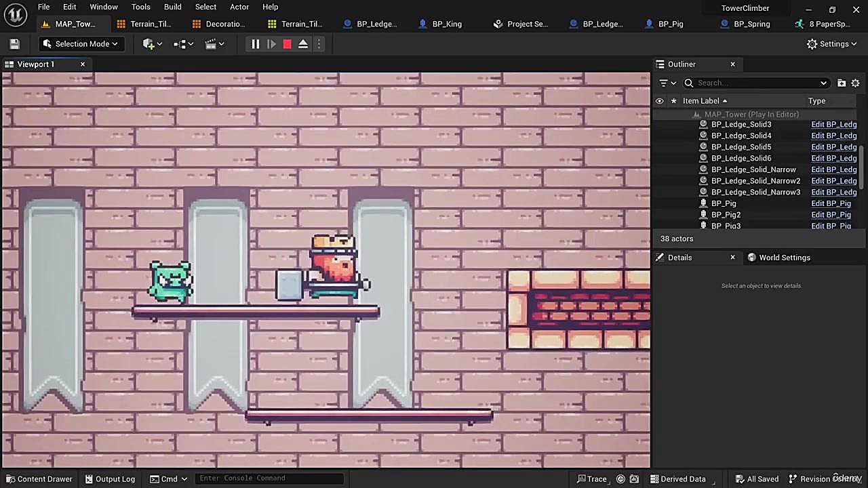Click Edit BP_Pig link for BP_Pig
868x488 pixels.
(x=831, y=203)
